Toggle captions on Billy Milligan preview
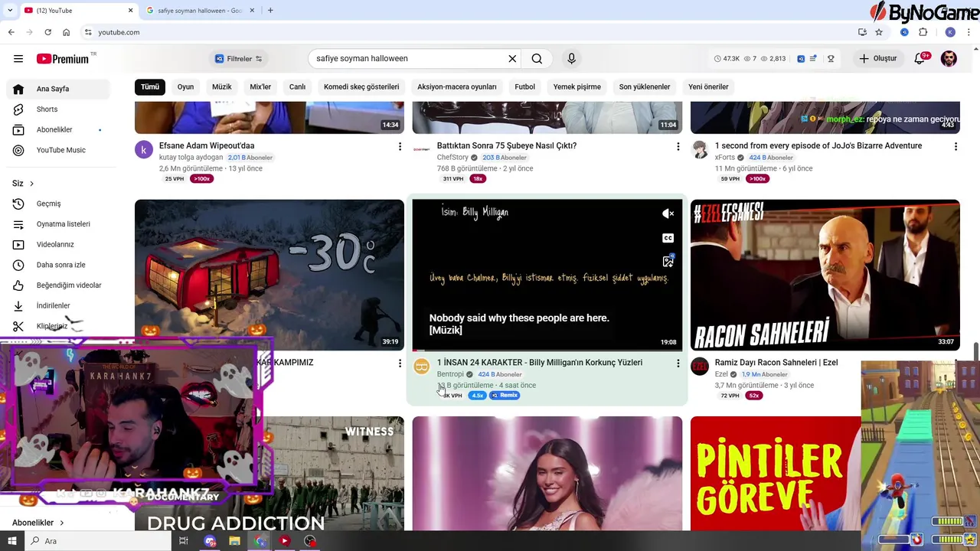 [x=668, y=238]
